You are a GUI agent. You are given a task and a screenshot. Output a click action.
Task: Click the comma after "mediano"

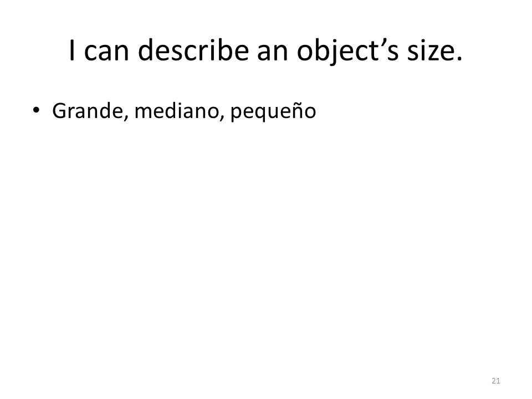pos(222,118)
